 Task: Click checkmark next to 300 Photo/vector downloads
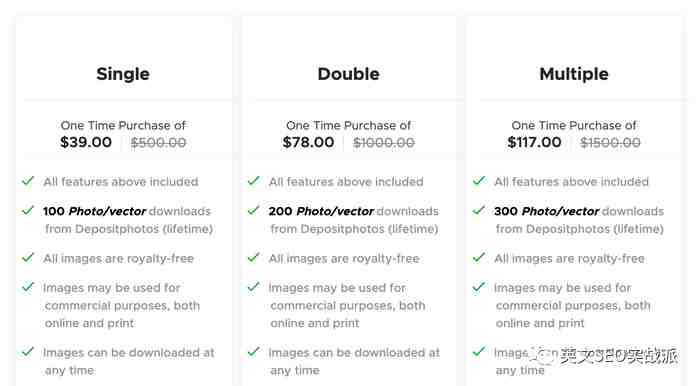click(479, 210)
